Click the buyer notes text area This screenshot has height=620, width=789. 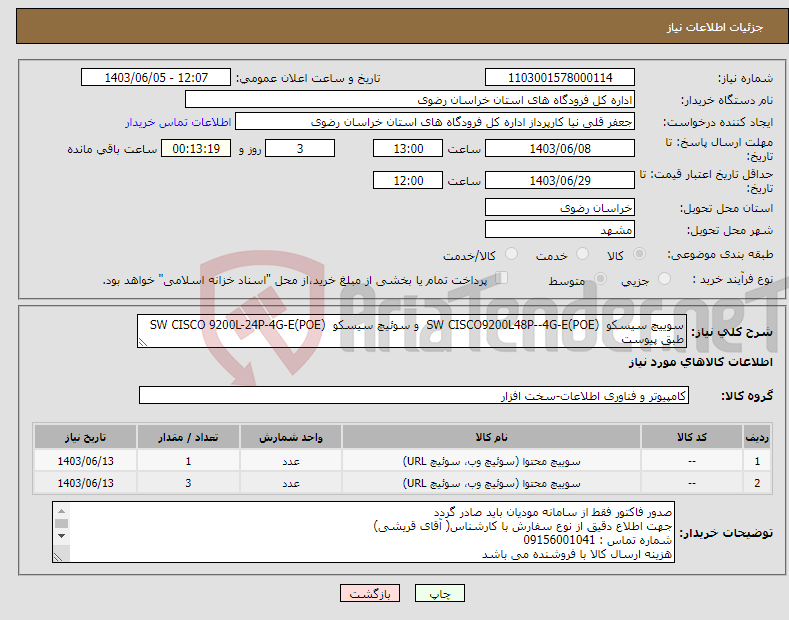tap(363, 532)
